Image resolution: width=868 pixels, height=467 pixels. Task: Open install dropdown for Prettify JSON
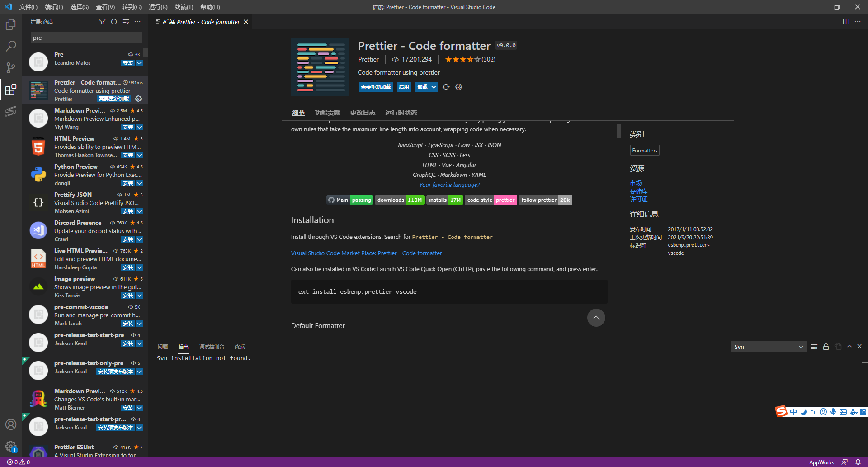click(139, 211)
